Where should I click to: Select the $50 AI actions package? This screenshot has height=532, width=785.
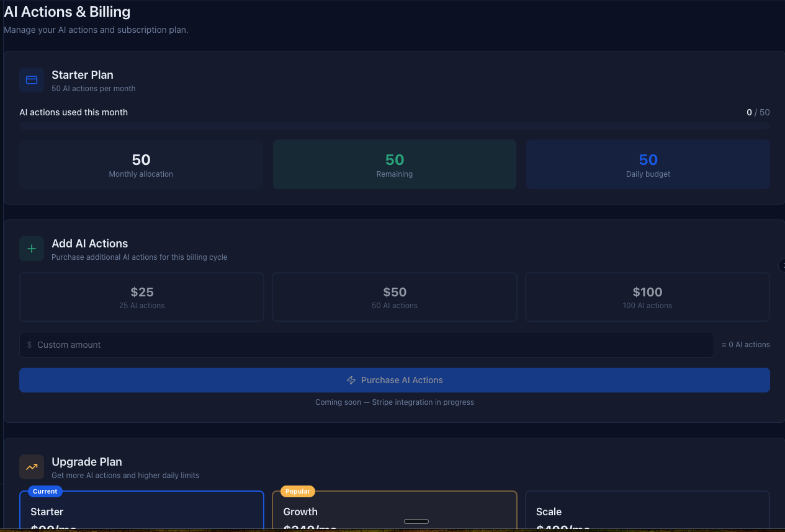[x=394, y=296]
